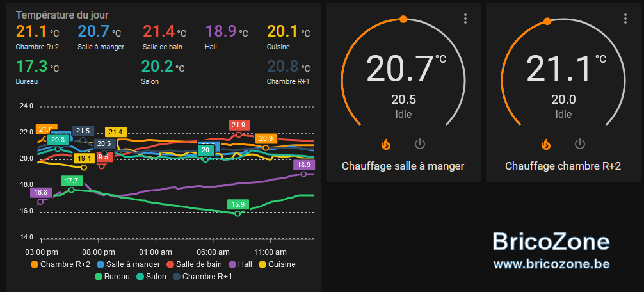Toggle Bureau legend entry
The height and width of the screenshot is (292, 644).
[112, 277]
